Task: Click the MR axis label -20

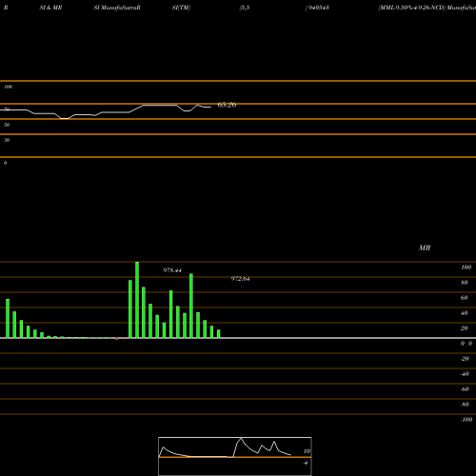Action: tap(465, 359)
